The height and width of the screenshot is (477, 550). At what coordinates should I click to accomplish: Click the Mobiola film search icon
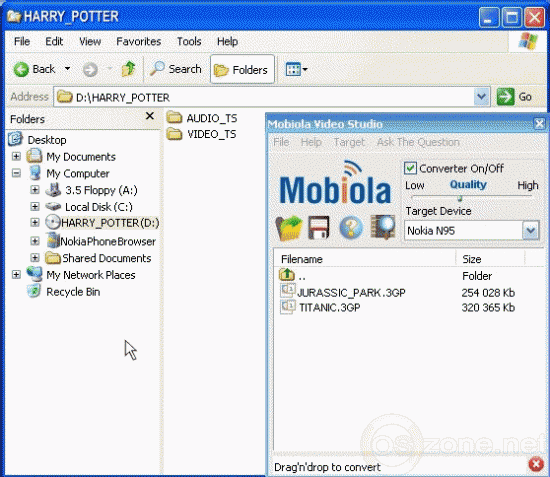click(x=382, y=227)
